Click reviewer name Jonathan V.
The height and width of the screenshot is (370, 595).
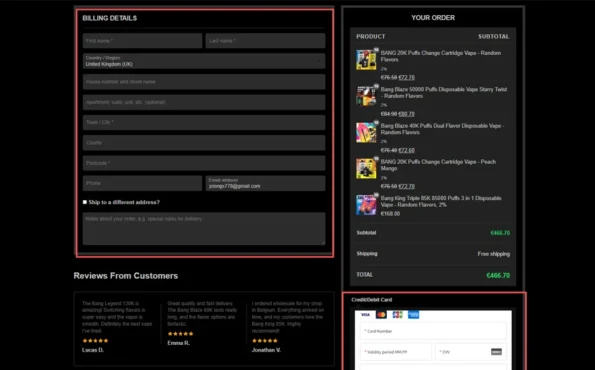coord(266,350)
